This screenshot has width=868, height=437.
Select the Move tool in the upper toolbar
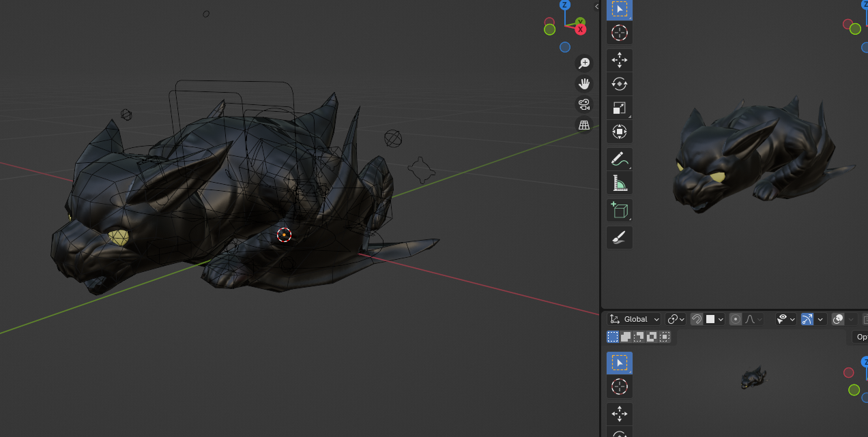pos(619,61)
